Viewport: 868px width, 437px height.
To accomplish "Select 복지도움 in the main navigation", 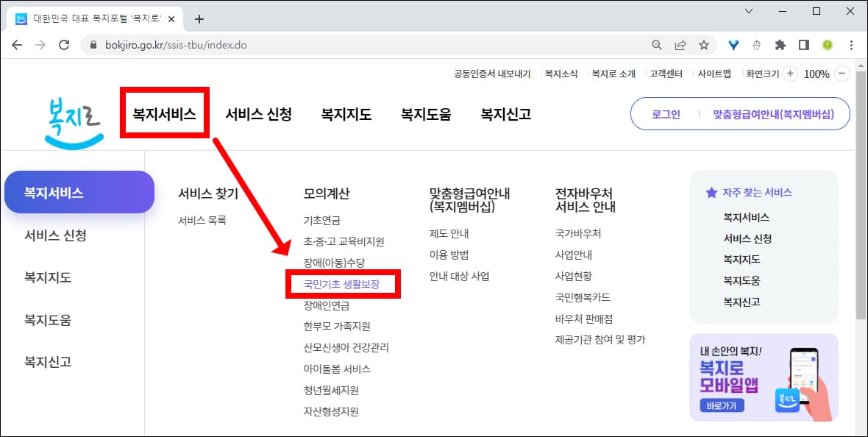I will pyautogui.click(x=426, y=114).
